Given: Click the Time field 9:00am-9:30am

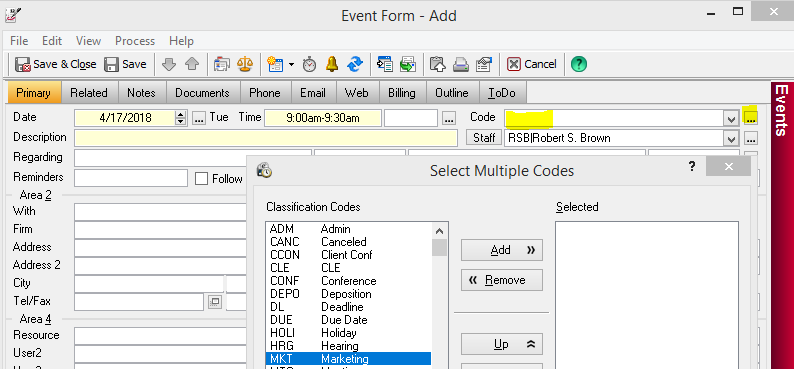Looking at the screenshot, I should (323, 118).
